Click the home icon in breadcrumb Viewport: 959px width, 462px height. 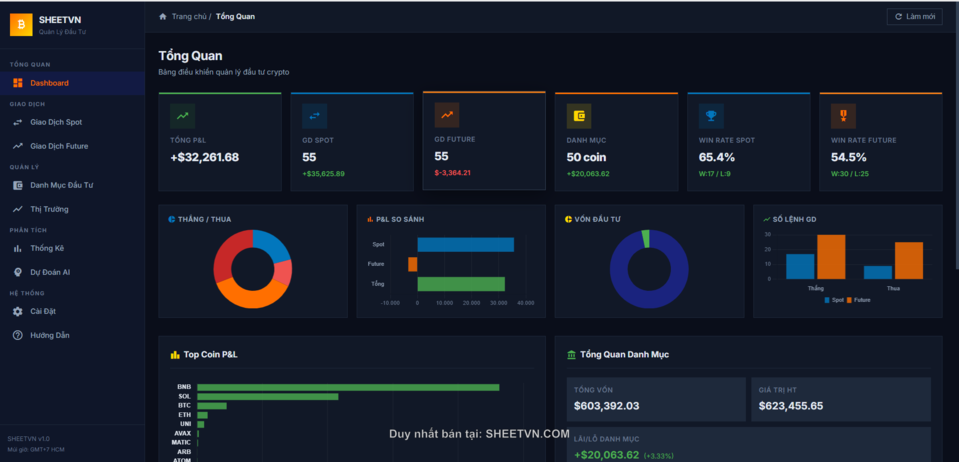[x=163, y=17]
